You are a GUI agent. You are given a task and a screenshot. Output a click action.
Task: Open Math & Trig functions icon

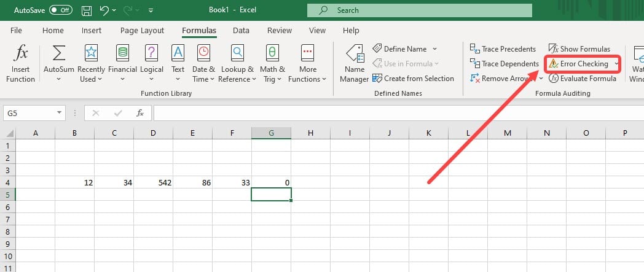click(272, 53)
